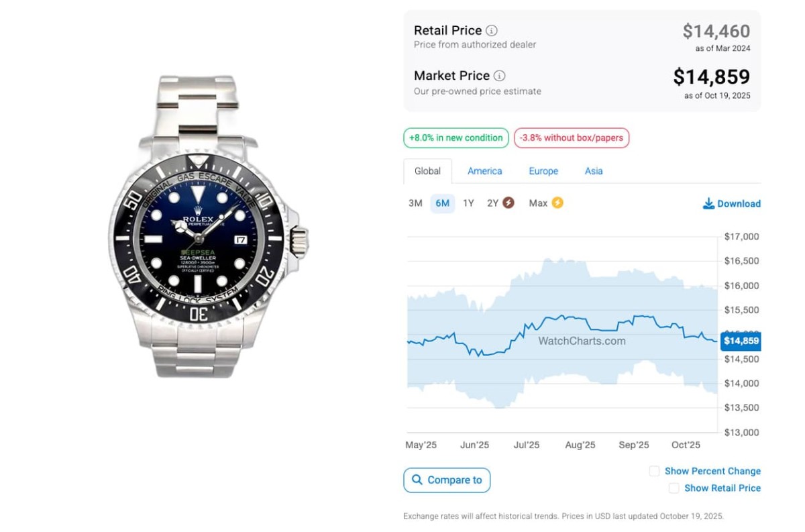Choose the 3M time range

coord(415,203)
